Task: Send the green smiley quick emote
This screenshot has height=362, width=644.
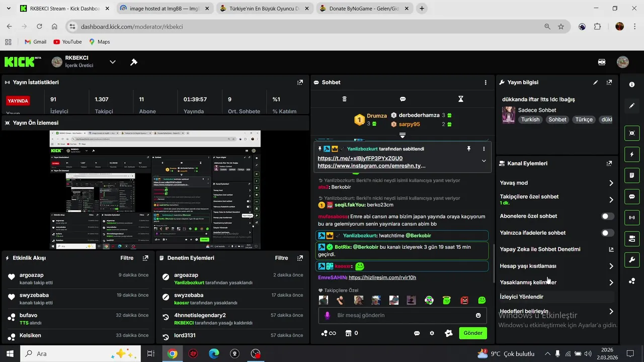Action: [x=482, y=300]
